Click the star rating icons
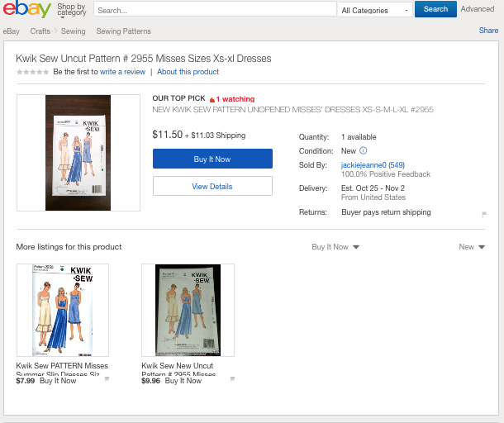Image resolution: width=504 pixels, height=423 pixels. coord(32,72)
